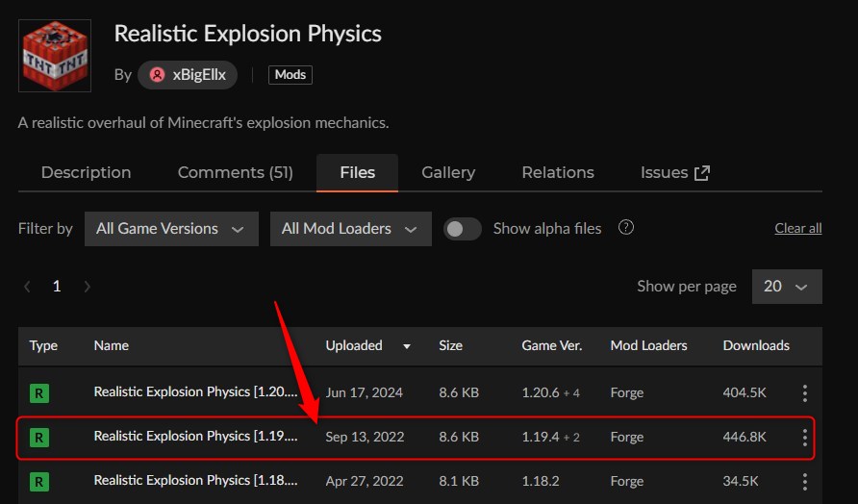Open the Gallery tab
This screenshot has width=858, height=504.
[x=448, y=173]
